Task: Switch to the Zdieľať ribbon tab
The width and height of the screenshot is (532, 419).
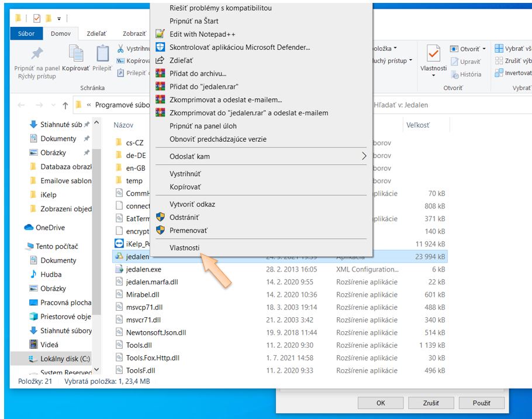Action: 96,33
